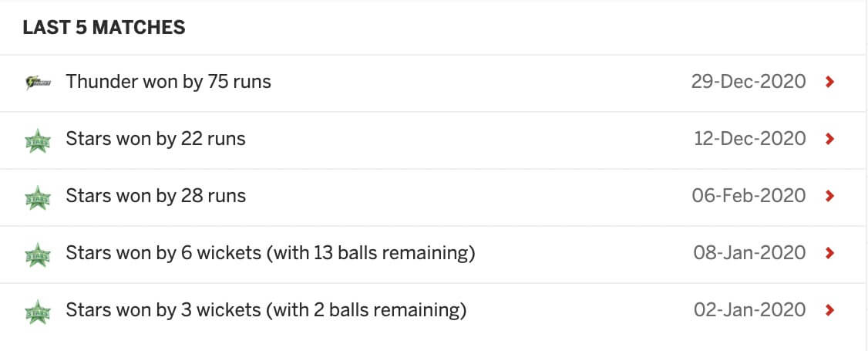Click the "LAST 5 MATCHES" heading
868x351 pixels.
click(104, 28)
